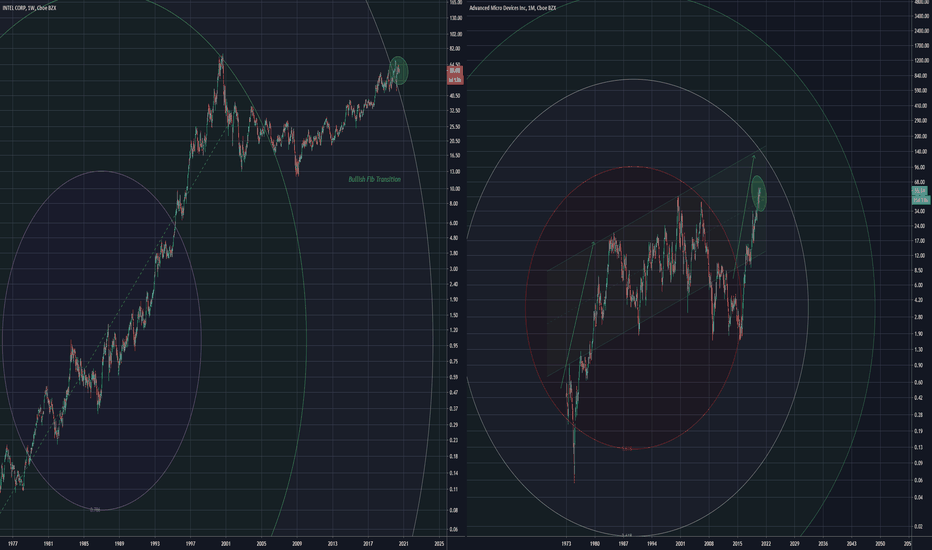Image resolution: width=932 pixels, height=550 pixels.
Task: Click the 2017 label on Intel time axis
Action: pyautogui.click(x=368, y=543)
